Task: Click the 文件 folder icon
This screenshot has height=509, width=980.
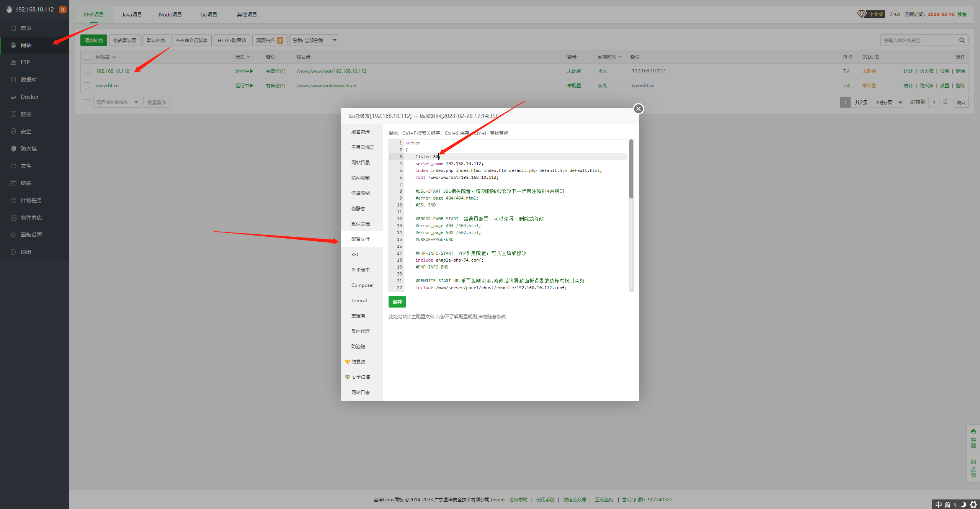Action: (x=13, y=166)
